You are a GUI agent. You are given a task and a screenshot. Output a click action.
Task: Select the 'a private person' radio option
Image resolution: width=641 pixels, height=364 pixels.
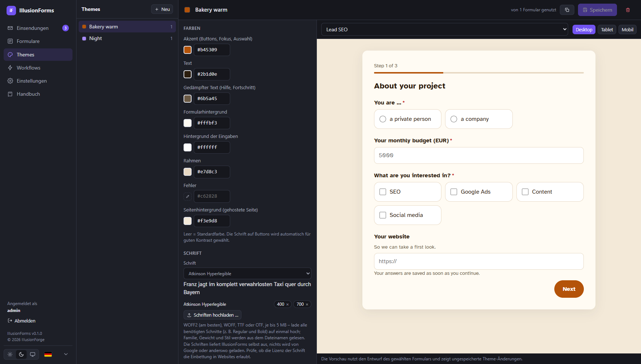(408, 119)
